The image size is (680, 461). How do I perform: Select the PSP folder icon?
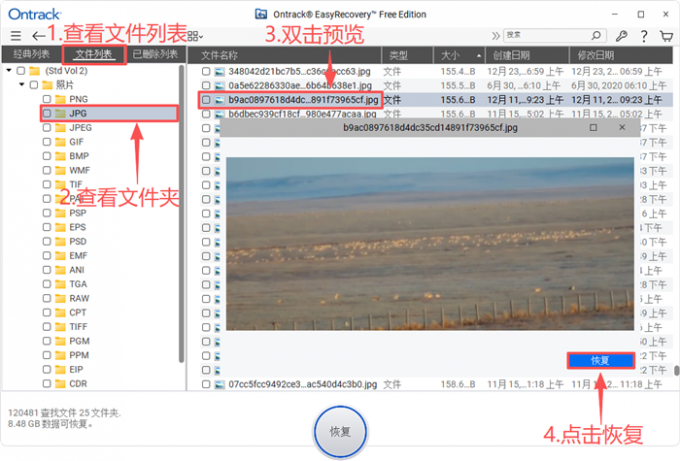pos(60,213)
